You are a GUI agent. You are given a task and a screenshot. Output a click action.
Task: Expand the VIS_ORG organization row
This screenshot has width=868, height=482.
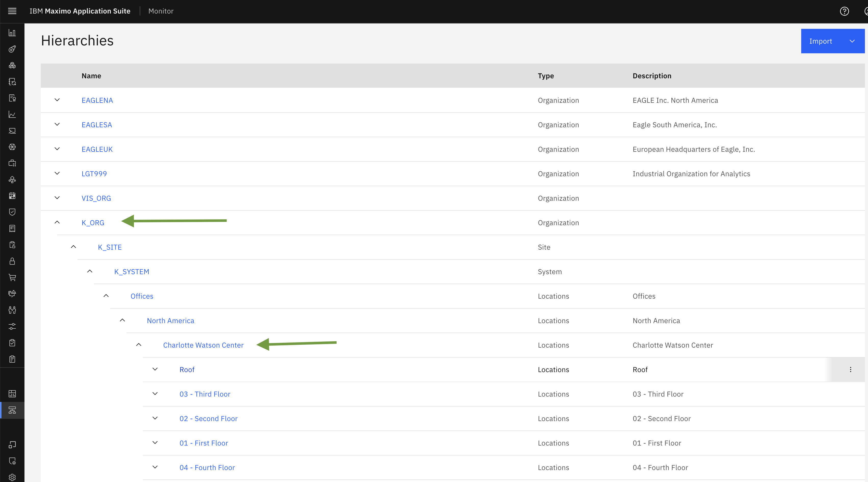tap(57, 198)
